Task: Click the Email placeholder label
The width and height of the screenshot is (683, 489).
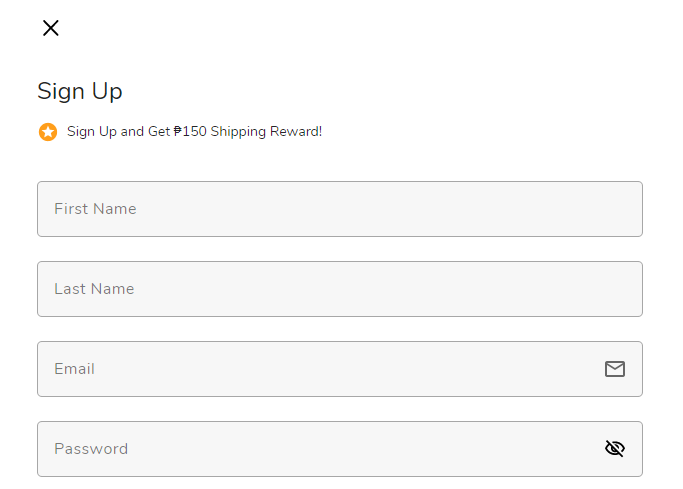Action: coord(74,369)
